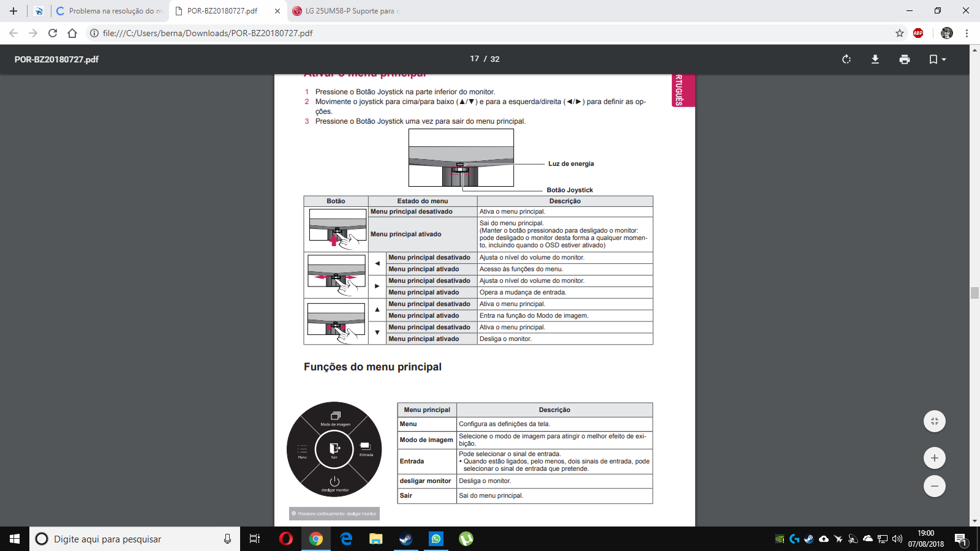Screen dimensions: 980x551
Task: Rotate the PDF clockwise
Action: (846, 59)
